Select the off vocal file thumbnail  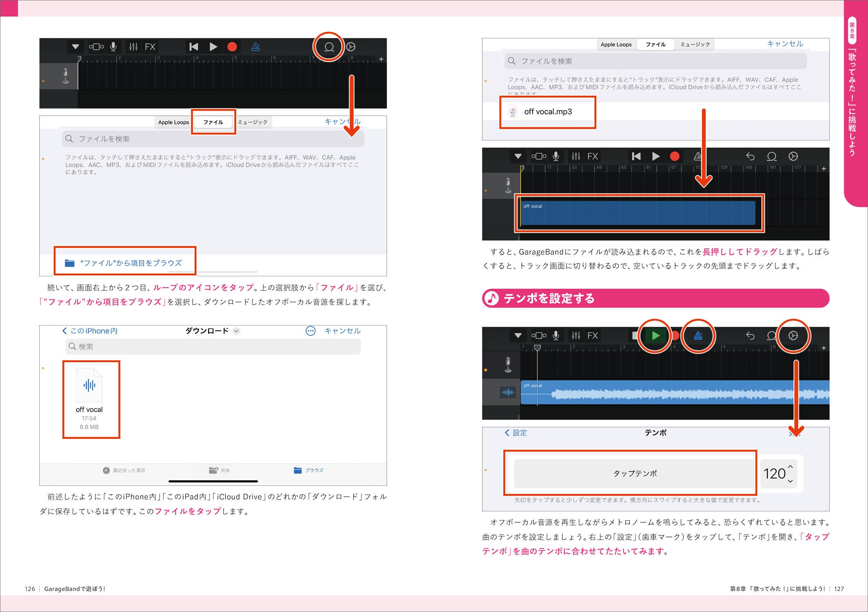click(89, 386)
